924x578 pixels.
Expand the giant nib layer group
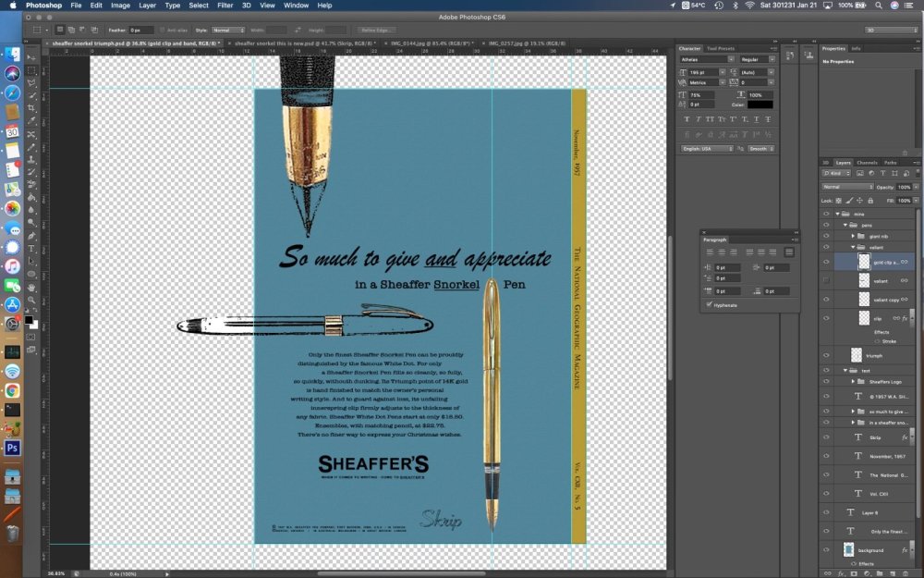pyautogui.click(x=853, y=236)
